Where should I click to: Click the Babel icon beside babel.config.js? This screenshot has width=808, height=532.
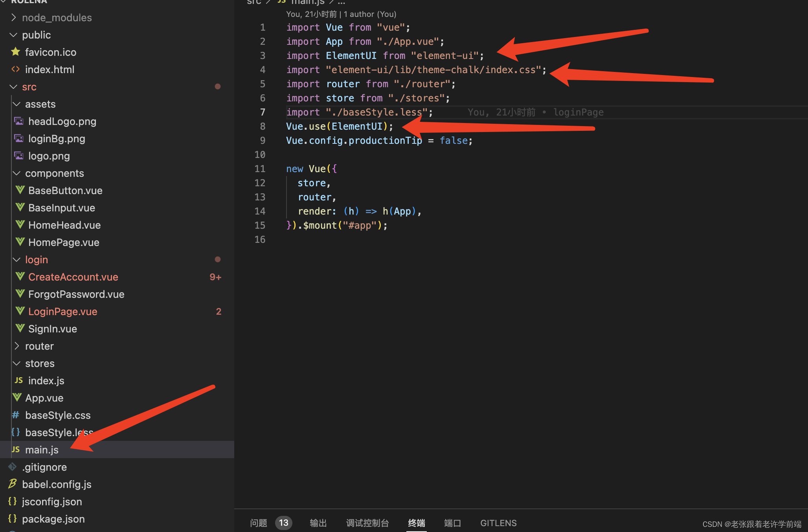(x=13, y=484)
